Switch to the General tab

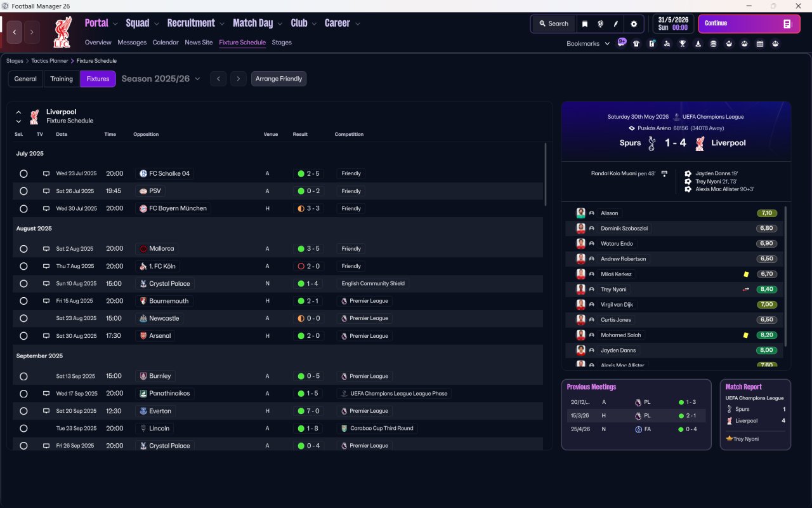pyautogui.click(x=25, y=79)
